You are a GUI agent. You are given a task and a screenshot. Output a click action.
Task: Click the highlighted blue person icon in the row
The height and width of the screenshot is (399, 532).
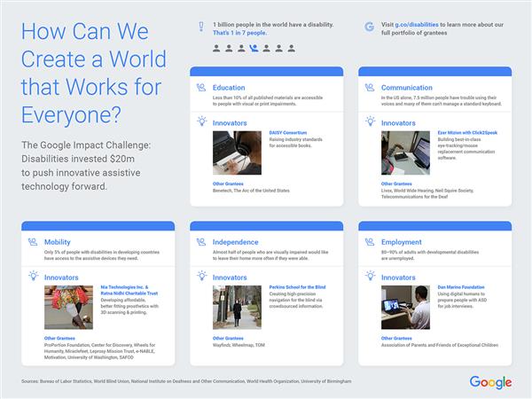tap(254, 48)
